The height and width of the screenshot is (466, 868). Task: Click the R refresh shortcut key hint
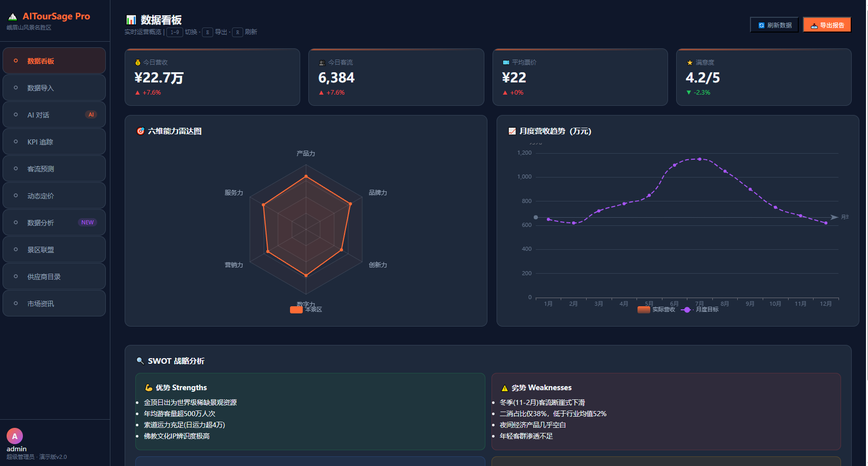(238, 32)
